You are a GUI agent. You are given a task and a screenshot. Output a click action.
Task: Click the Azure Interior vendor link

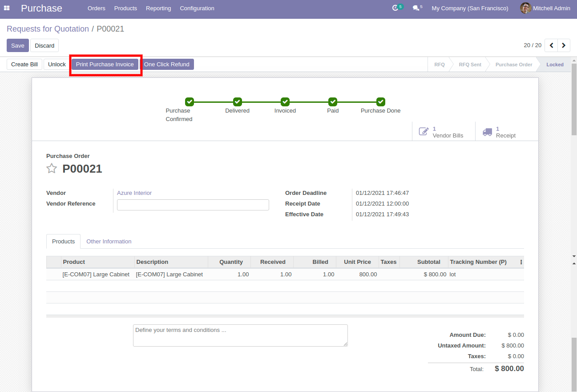pyautogui.click(x=134, y=193)
